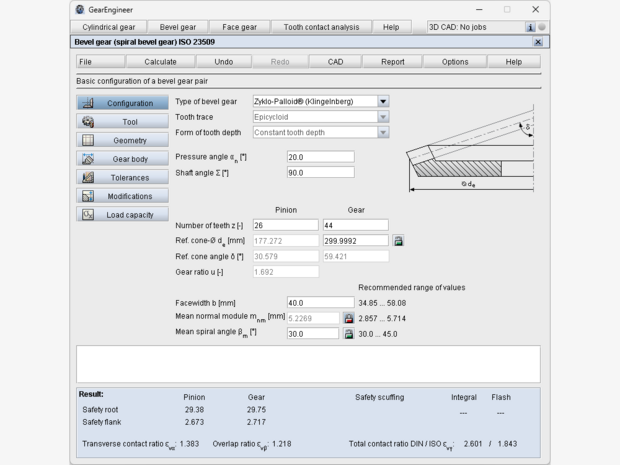Click the 3D CAD info icon
This screenshot has width=620, height=465.
530,27
